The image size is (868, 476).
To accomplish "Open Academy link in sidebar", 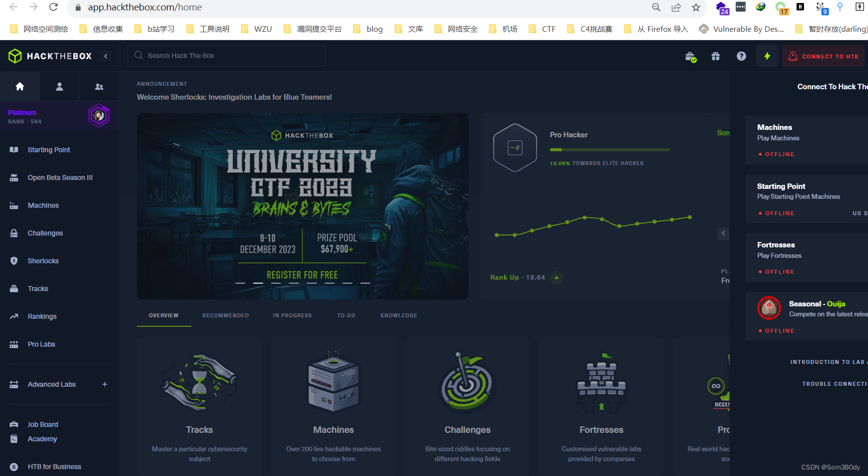I will click(x=42, y=439).
